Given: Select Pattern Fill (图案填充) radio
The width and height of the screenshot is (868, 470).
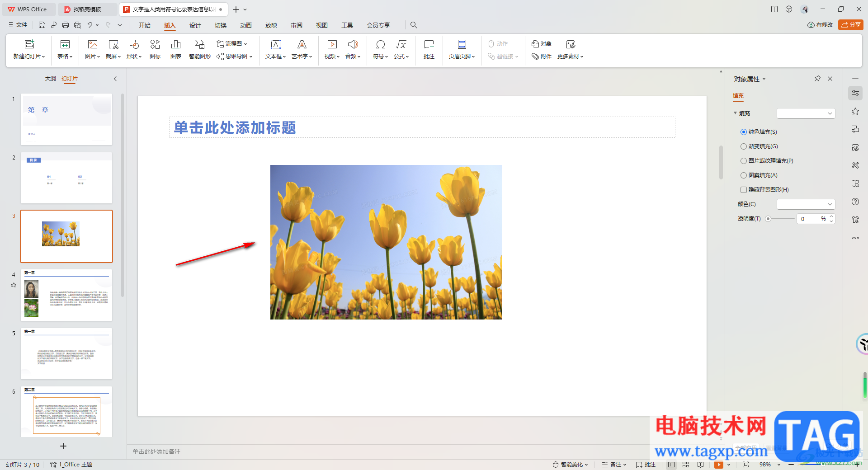Looking at the screenshot, I should [744, 175].
